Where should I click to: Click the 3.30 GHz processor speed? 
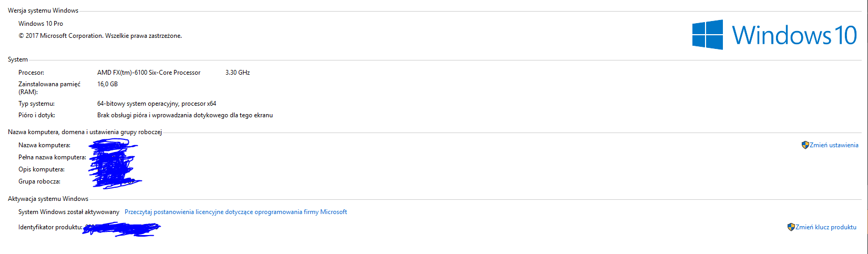(x=238, y=73)
